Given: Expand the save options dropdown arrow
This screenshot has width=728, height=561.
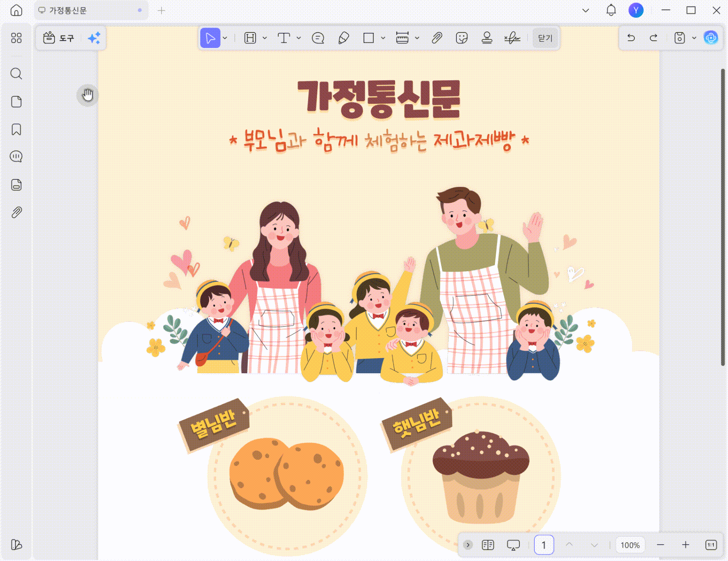Looking at the screenshot, I should [x=694, y=38].
